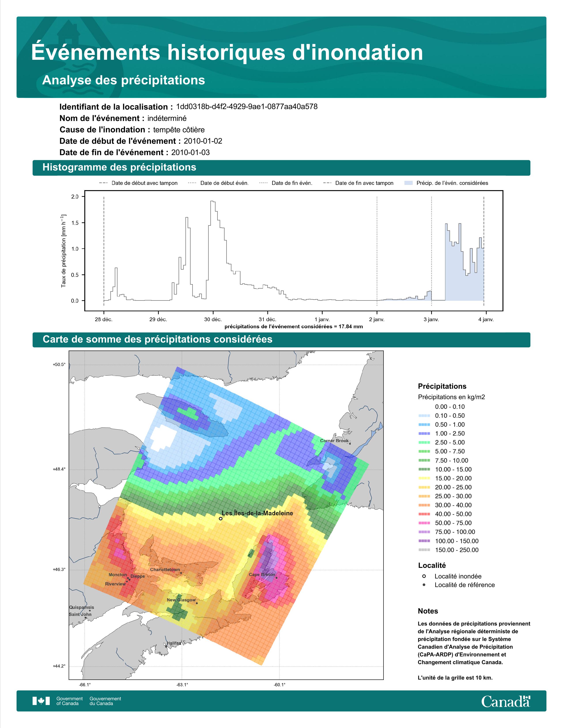
Task: Click the Canadian flag icon in footer
Action: pyautogui.click(x=41, y=701)
